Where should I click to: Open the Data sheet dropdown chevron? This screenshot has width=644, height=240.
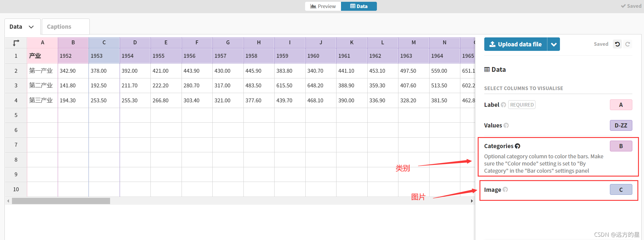[31, 27]
